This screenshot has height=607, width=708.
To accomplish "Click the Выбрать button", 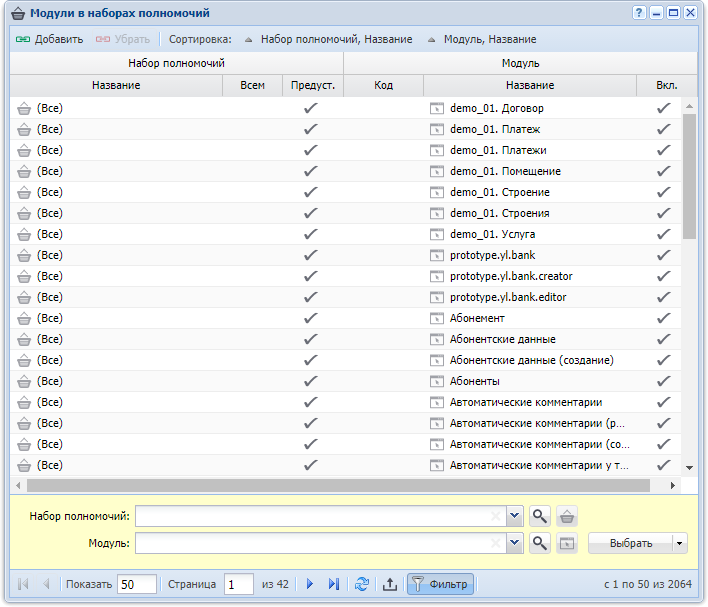I will pyautogui.click(x=631, y=543).
